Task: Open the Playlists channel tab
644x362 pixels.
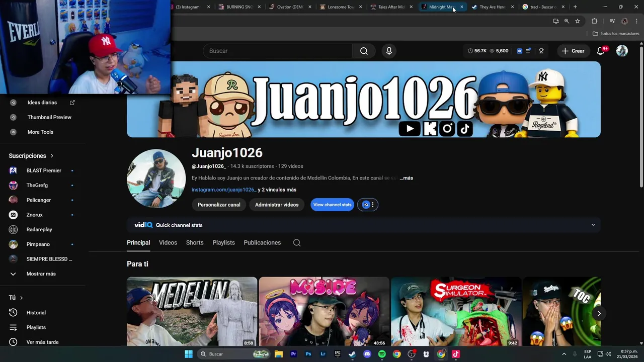Action: [x=223, y=243]
